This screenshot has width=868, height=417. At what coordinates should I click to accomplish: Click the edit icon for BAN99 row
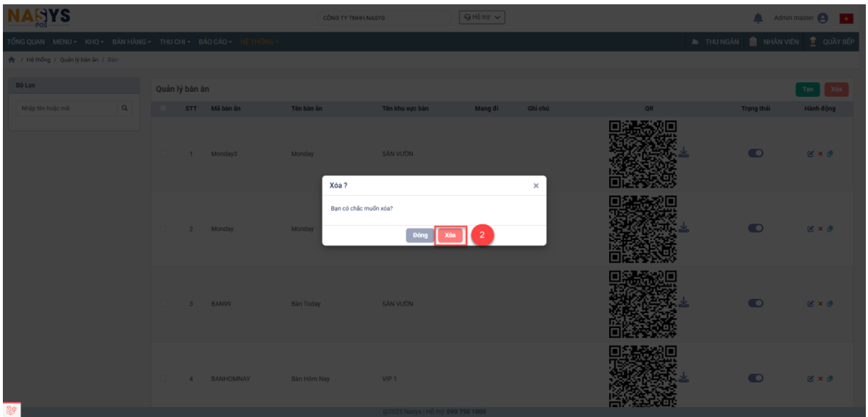[x=811, y=304]
